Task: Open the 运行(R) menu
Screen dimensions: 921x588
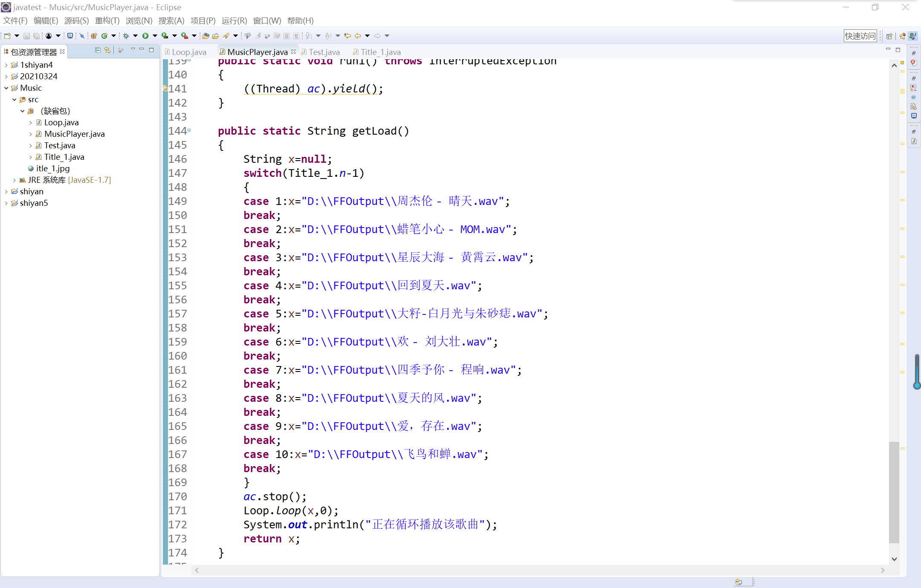Action: [234, 20]
